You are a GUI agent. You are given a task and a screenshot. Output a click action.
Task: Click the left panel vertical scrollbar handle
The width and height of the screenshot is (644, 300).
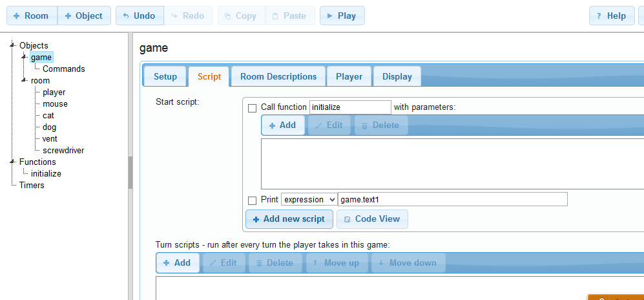coord(130,172)
